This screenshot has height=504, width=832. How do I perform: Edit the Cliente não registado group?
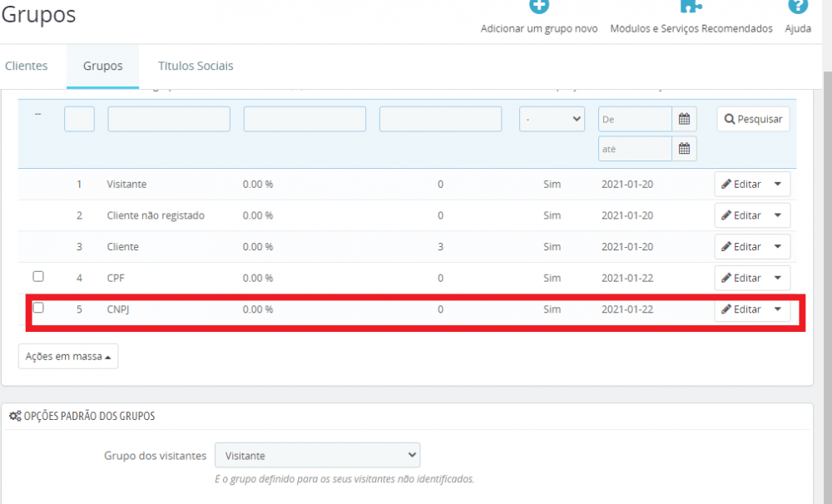[x=741, y=215]
